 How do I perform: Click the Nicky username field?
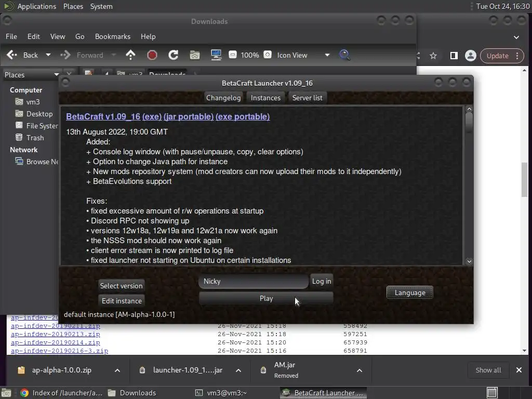(x=254, y=281)
